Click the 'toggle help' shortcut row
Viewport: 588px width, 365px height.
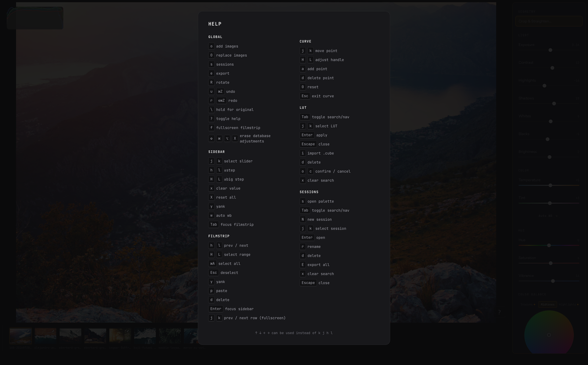[x=224, y=119]
